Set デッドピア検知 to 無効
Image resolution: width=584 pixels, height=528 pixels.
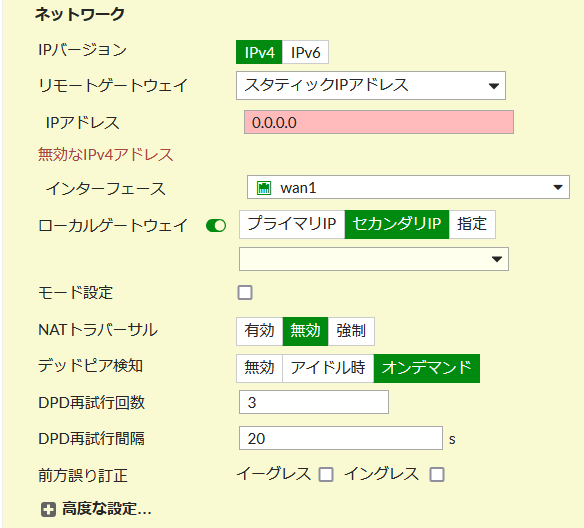tap(260, 368)
